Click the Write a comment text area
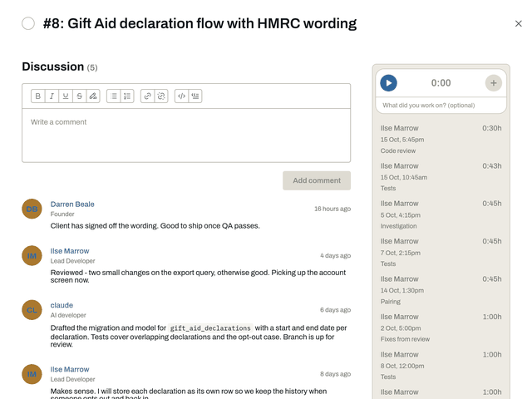This screenshot has width=532, height=399. click(186, 135)
